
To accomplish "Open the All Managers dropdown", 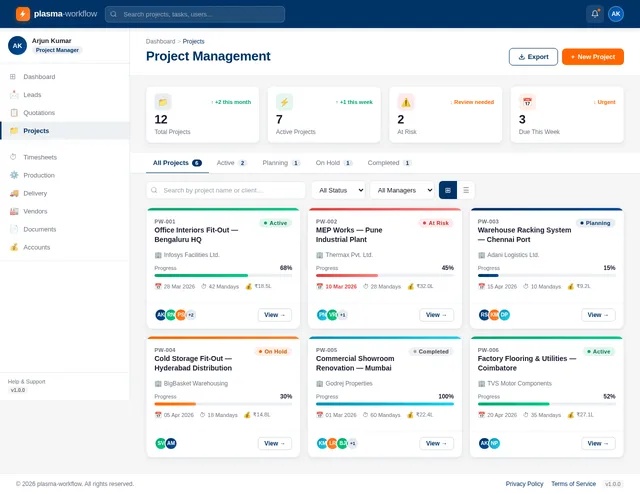I will click(401, 190).
